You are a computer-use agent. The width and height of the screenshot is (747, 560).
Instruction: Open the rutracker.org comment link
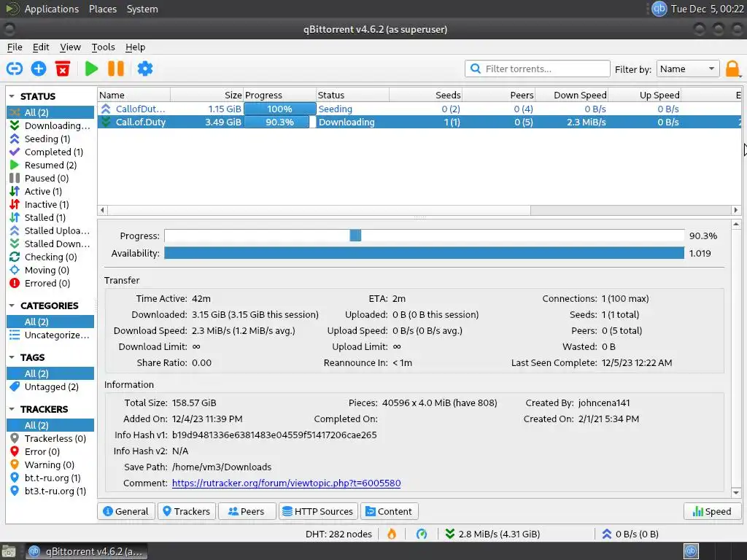[286, 483]
